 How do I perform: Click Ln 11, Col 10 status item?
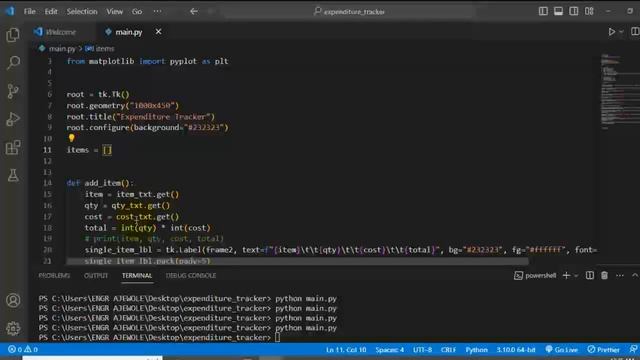click(x=346, y=349)
